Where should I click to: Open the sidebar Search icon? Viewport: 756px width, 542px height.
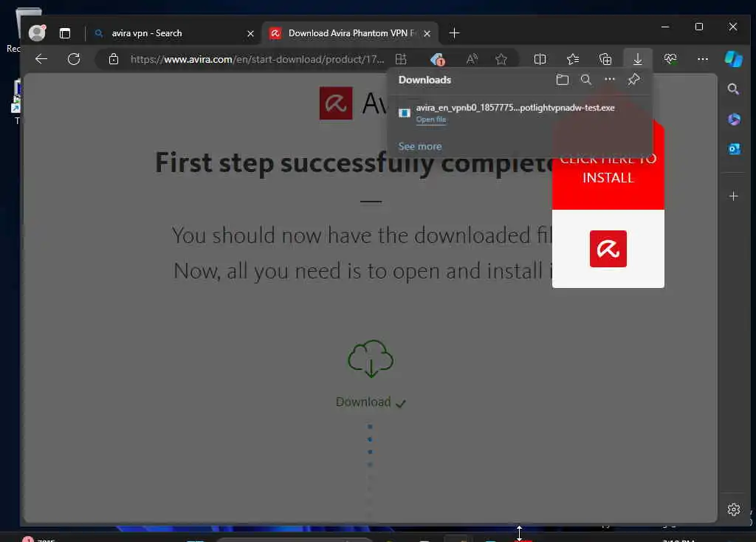point(733,89)
